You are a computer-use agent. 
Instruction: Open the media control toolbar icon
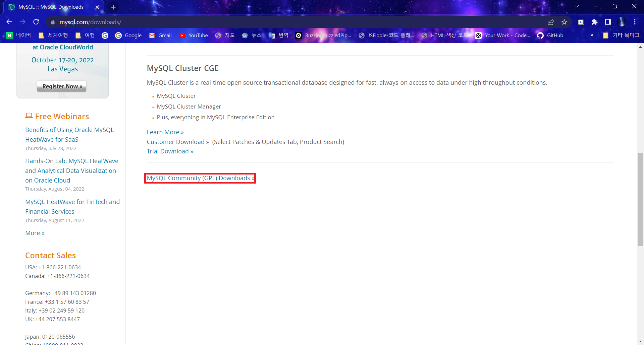pyautogui.click(x=581, y=22)
